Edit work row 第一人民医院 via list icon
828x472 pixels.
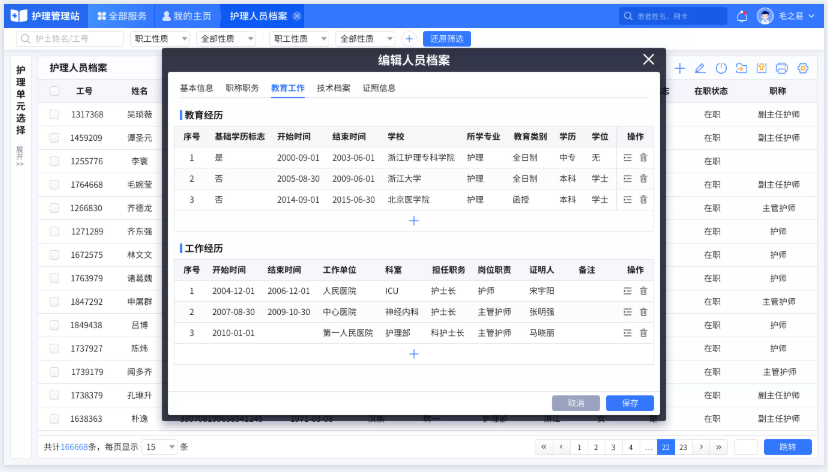(627, 333)
